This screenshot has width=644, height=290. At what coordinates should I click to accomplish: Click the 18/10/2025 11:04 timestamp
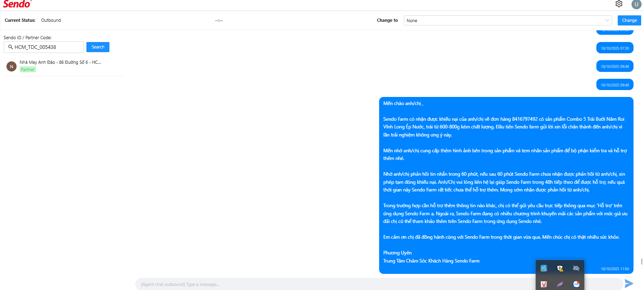[x=615, y=269]
